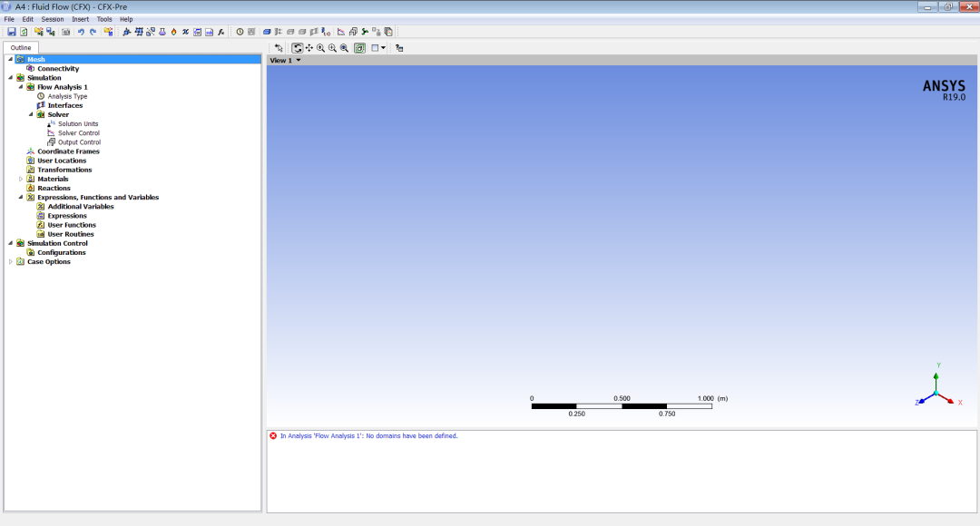Click the Undo arrow icon
Screen dimensions: 980x526
(82, 32)
